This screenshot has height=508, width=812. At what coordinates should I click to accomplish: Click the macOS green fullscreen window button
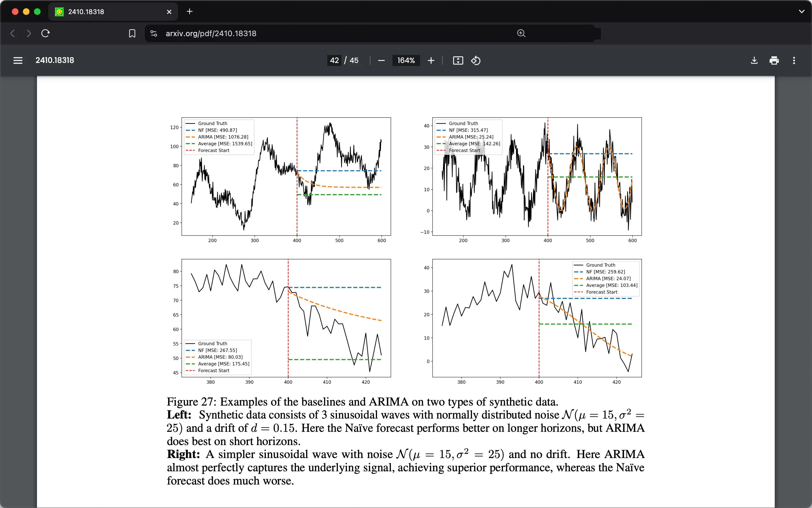37,12
